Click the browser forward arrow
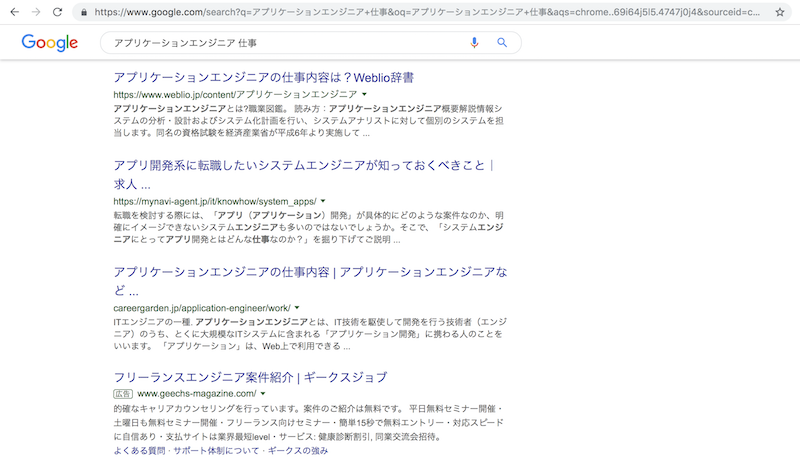The width and height of the screenshot is (800, 468). (x=36, y=12)
